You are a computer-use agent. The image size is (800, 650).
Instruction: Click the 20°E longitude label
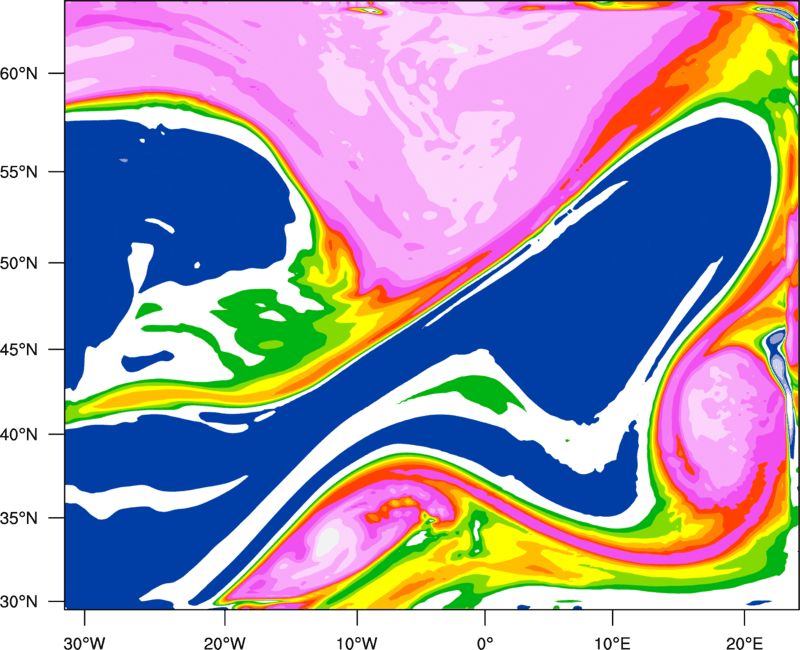pos(744,643)
